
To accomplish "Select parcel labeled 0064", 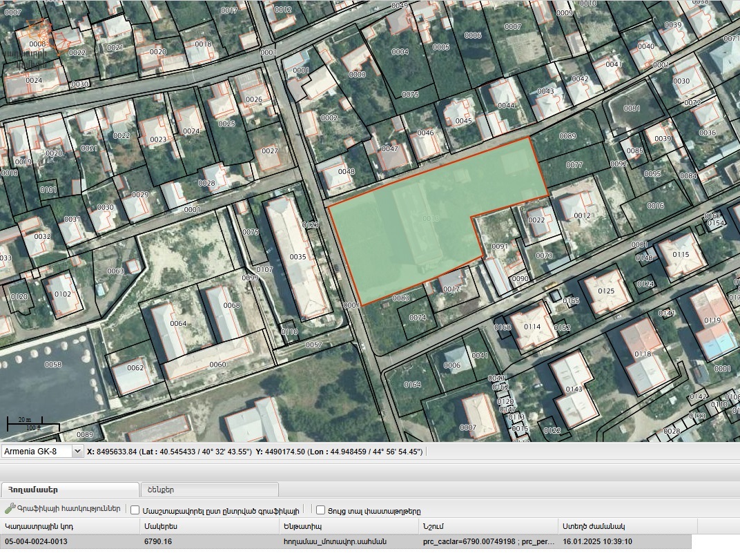I will 178,323.
